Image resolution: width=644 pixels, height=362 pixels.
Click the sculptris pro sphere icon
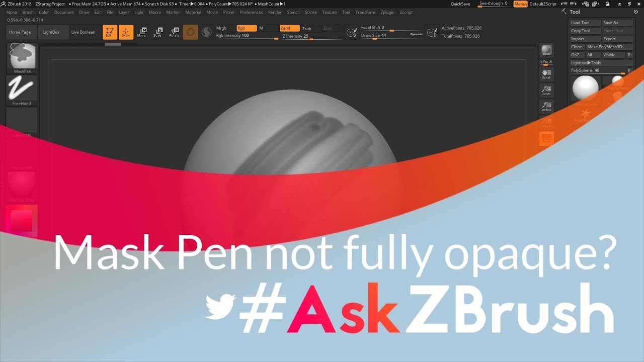206,32
